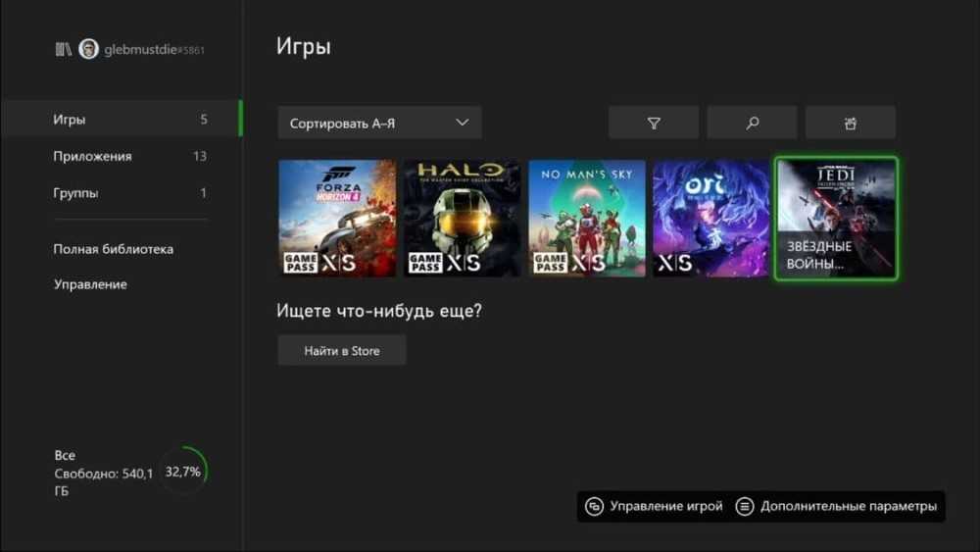The image size is (980, 552).
Task: Open the No Man's Sky game tile
Action: click(587, 219)
